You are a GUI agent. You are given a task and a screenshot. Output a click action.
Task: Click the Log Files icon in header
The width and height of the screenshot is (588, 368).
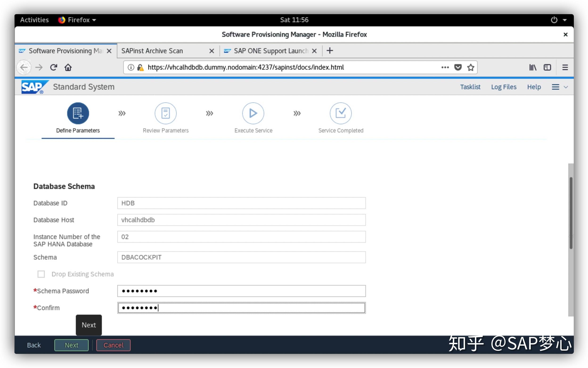pos(504,87)
